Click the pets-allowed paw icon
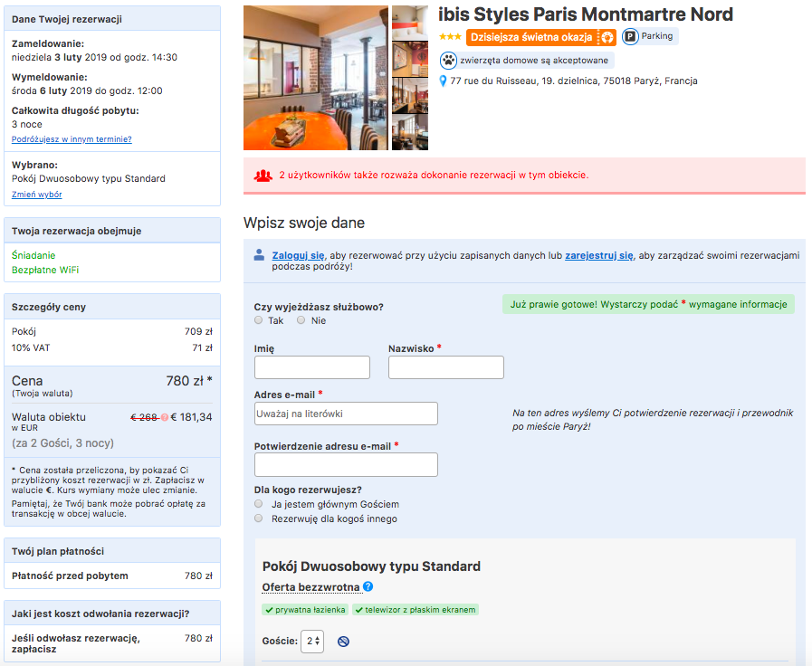 click(448, 61)
